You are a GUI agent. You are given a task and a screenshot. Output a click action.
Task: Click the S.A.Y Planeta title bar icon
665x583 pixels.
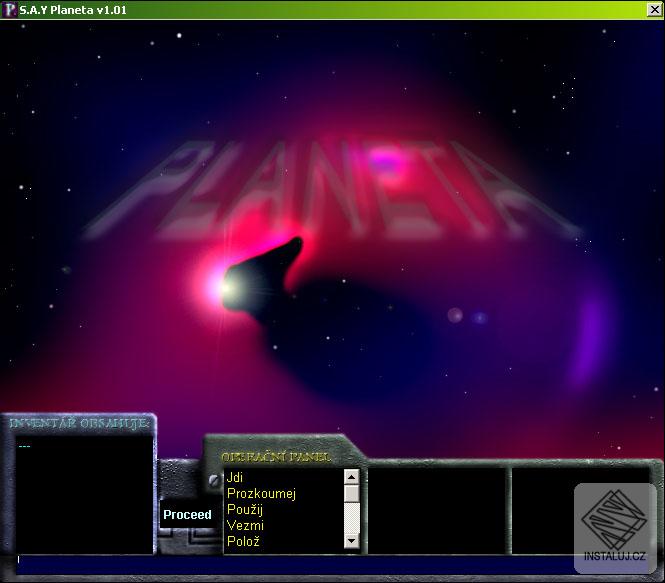tap(9, 10)
